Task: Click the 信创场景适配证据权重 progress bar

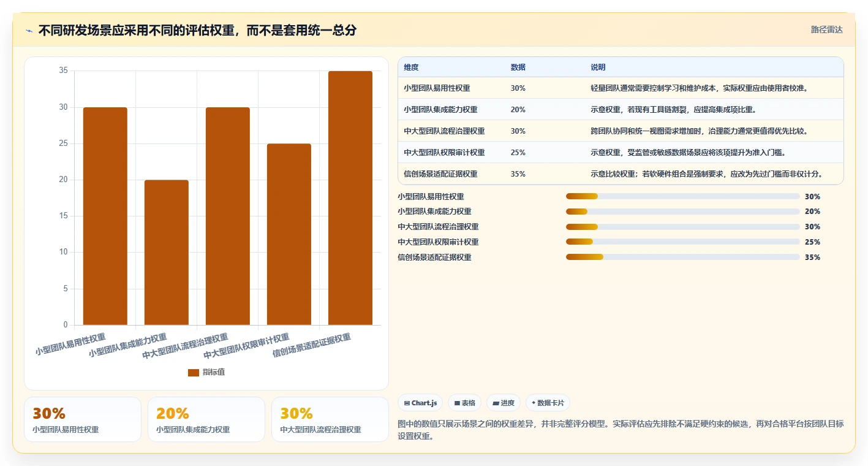Action: click(683, 258)
